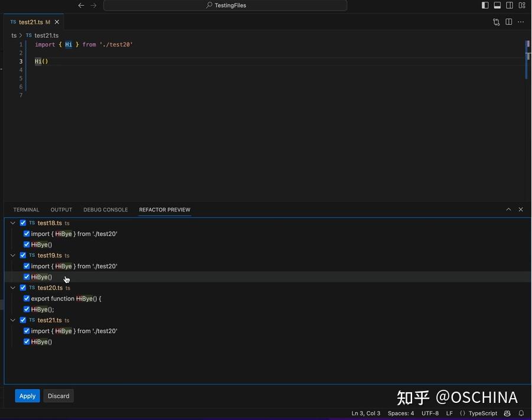Open the editor More Actions ellipsis
This screenshot has height=420, width=532.
[521, 22]
